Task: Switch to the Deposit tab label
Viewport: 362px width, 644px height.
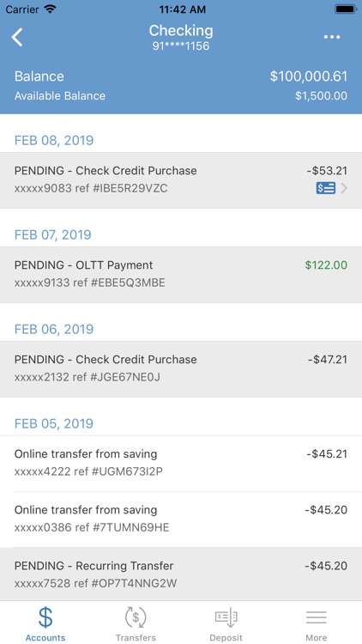Action: pyautogui.click(x=226, y=638)
